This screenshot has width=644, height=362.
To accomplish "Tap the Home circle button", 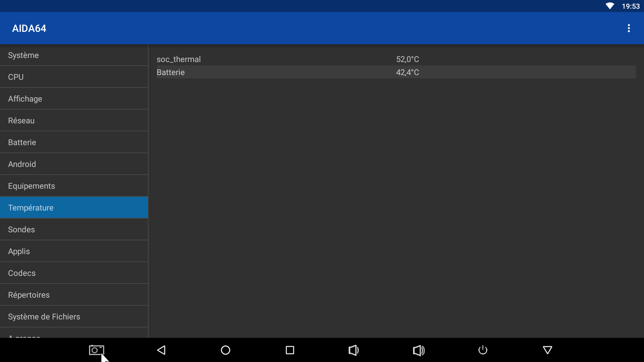I will (225, 350).
